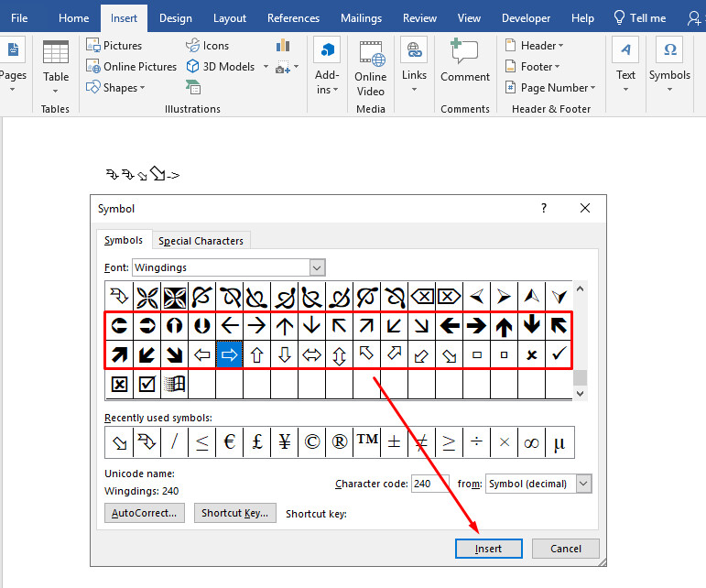Open the File menu

click(19, 18)
